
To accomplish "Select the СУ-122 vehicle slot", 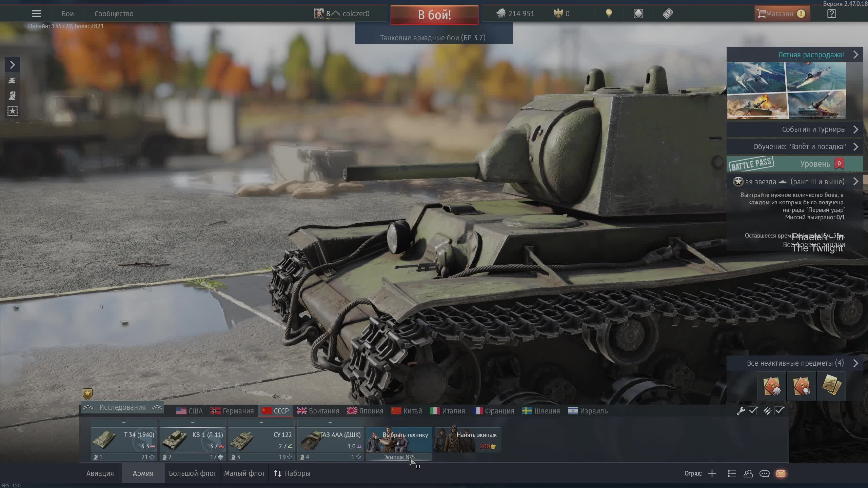I will 261,440.
